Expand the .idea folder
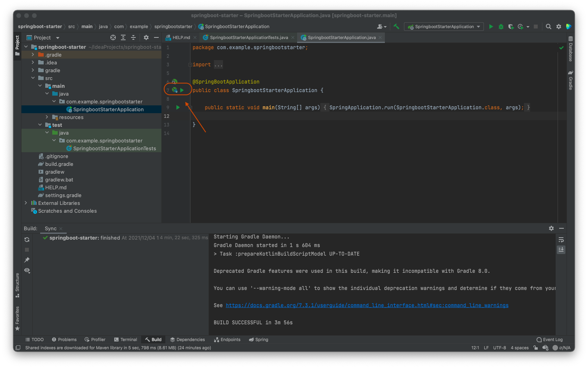This screenshot has height=368, width=588. (33, 62)
